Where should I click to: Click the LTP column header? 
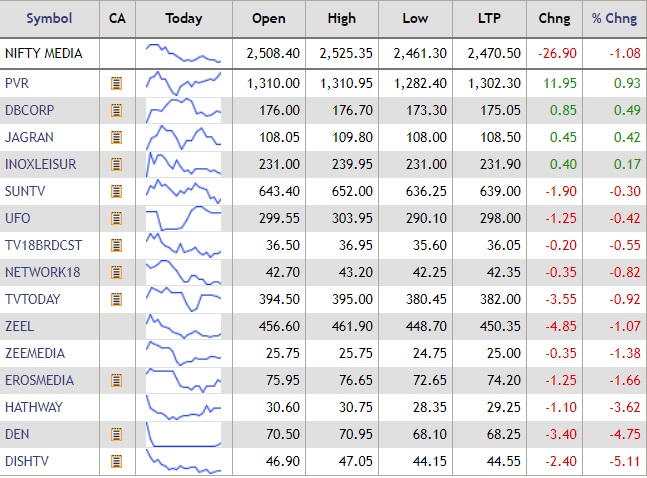click(x=489, y=18)
